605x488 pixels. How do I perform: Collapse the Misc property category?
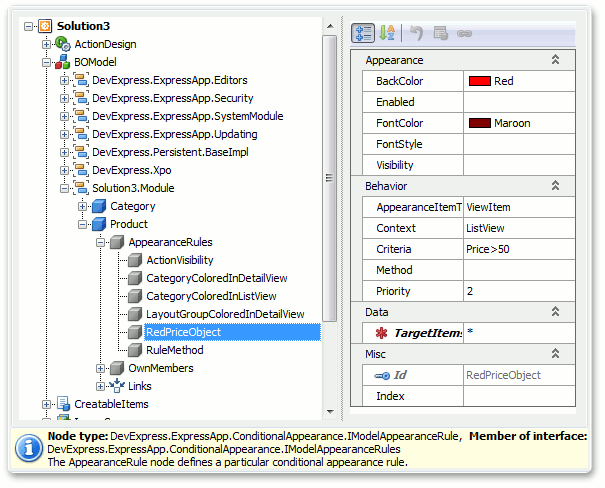[x=555, y=353]
